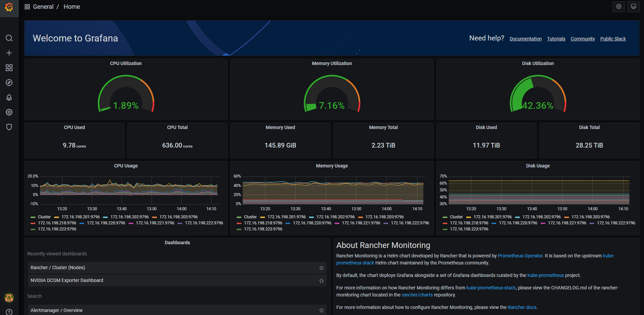Open the Tutorials link
This screenshot has height=315, width=644.
[556, 39]
